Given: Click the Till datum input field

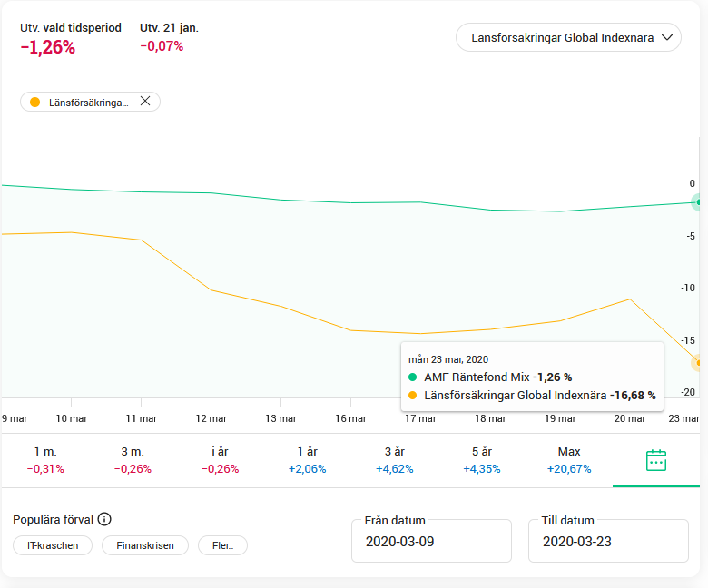Looking at the screenshot, I should point(608,542).
